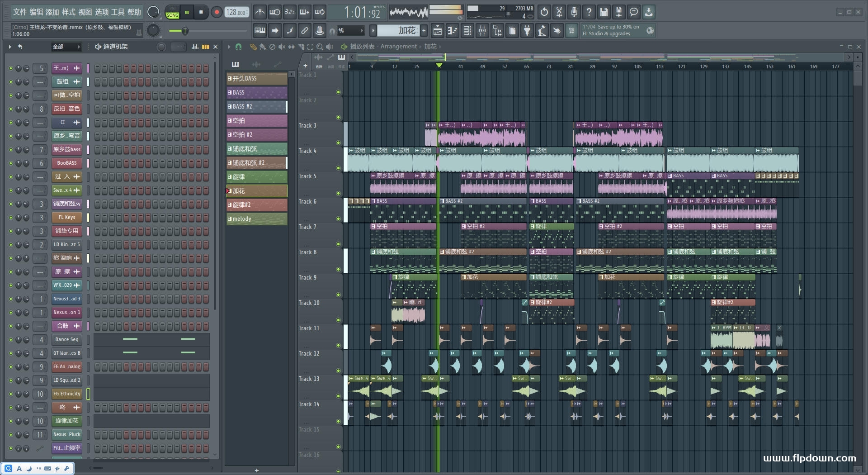Screen dimensions: 868x475
Task: Click the save project floppy icon
Action: point(604,12)
